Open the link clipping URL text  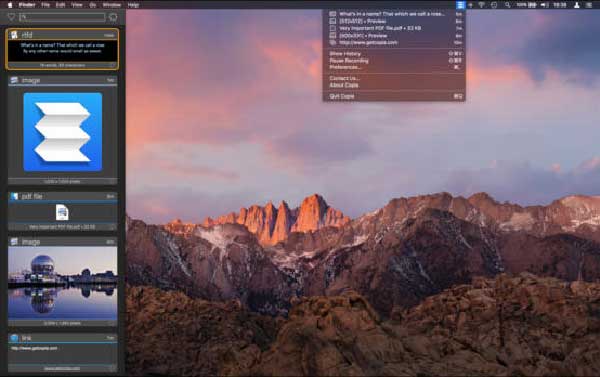[x=34, y=348]
